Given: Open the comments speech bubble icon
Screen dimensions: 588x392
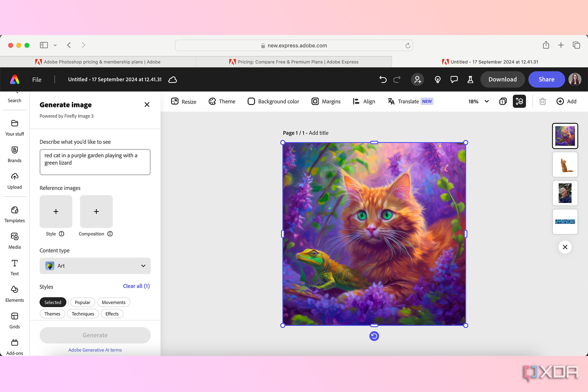Looking at the screenshot, I should (454, 80).
